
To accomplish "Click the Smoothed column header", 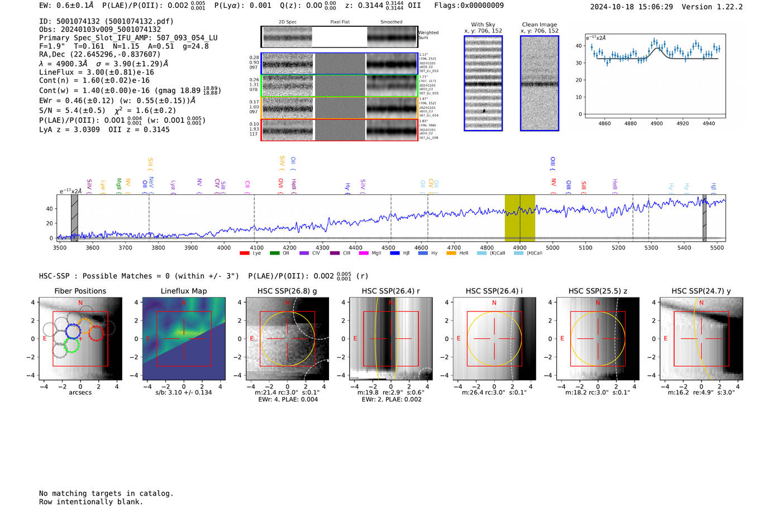I will (x=392, y=22).
